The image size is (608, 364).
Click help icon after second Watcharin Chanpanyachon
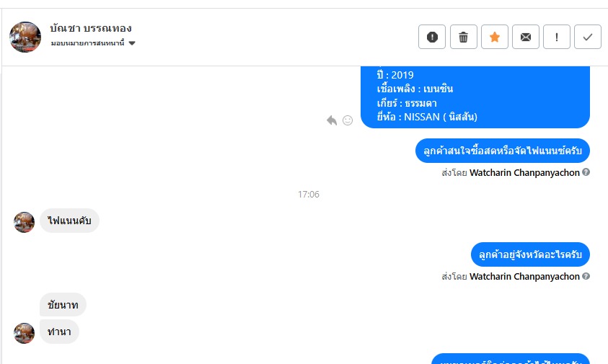tap(586, 276)
